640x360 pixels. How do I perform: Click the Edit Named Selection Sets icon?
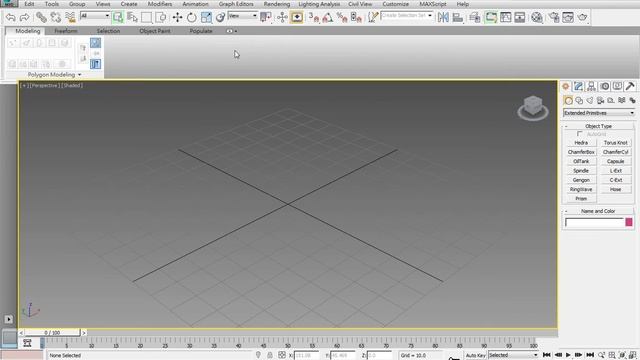pos(373,17)
